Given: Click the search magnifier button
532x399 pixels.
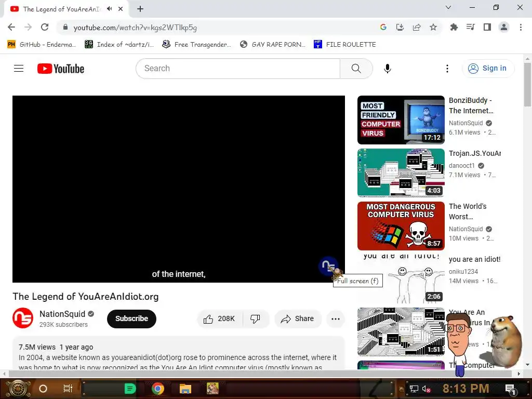Looking at the screenshot, I should pos(356,69).
